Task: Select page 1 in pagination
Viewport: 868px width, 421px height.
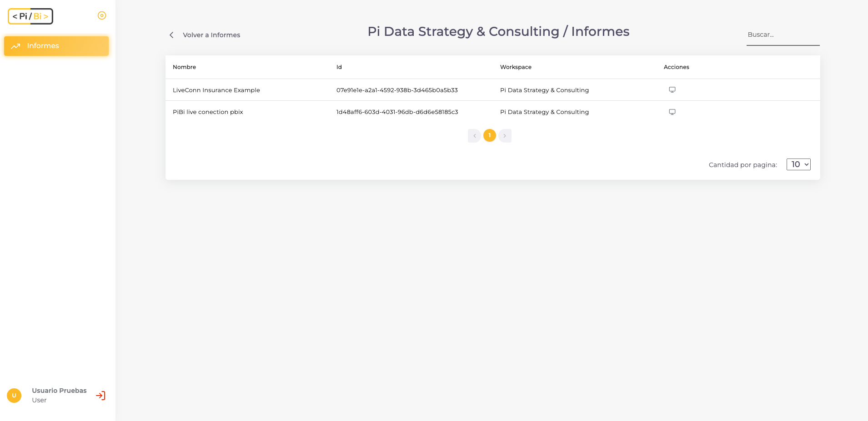Action: pyautogui.click(x=490, y=135)
